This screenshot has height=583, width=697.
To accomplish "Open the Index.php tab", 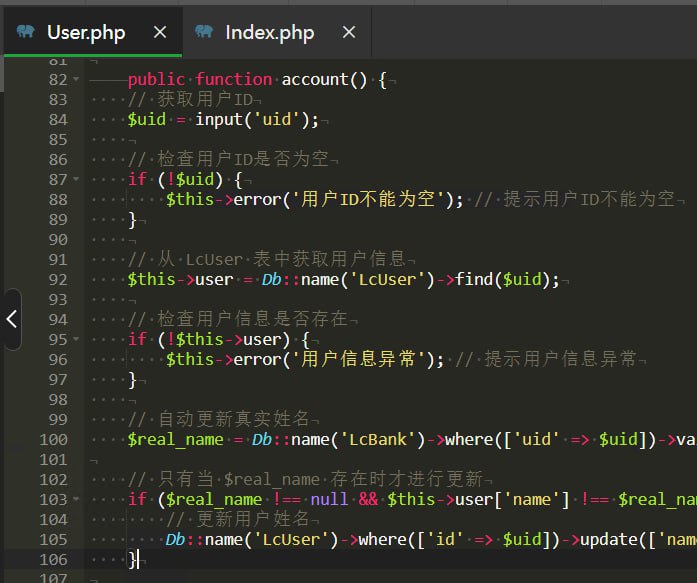I will (x=269, y=32).
